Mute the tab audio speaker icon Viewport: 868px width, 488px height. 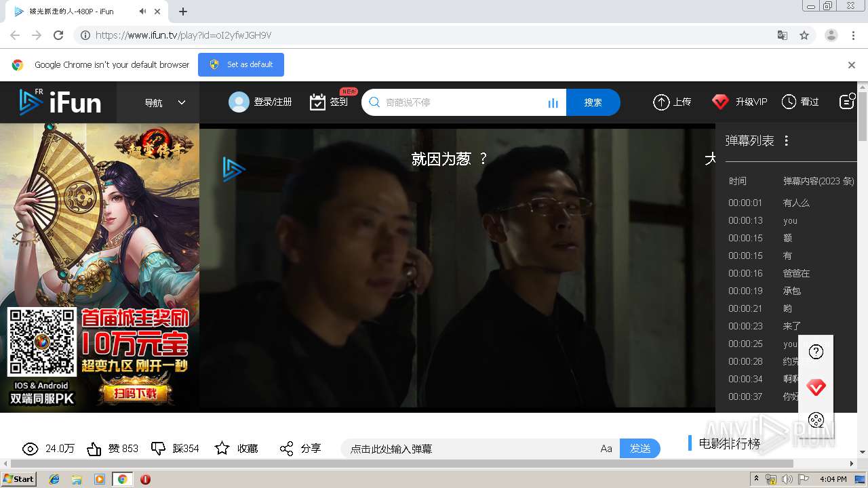point(142,12)
